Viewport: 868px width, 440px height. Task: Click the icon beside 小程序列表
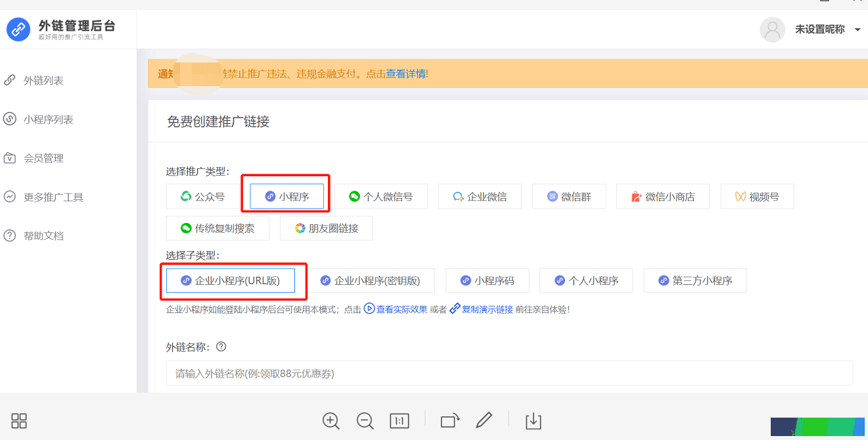point(10,119)
